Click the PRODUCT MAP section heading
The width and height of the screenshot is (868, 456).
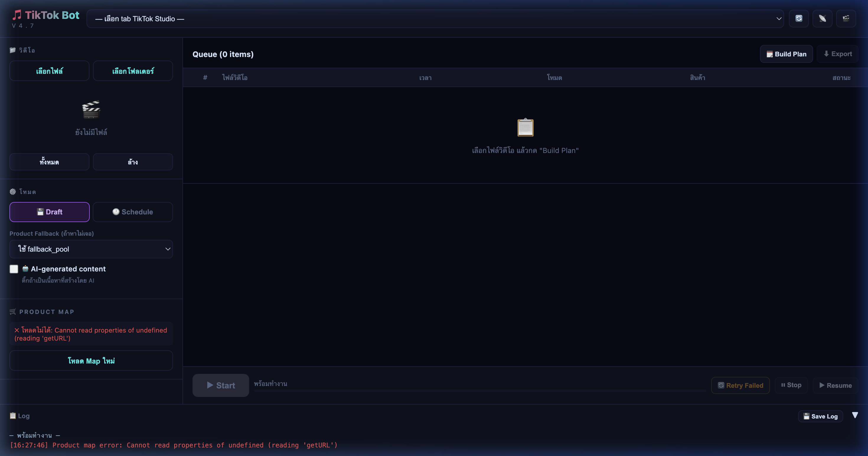pos(42,312)
